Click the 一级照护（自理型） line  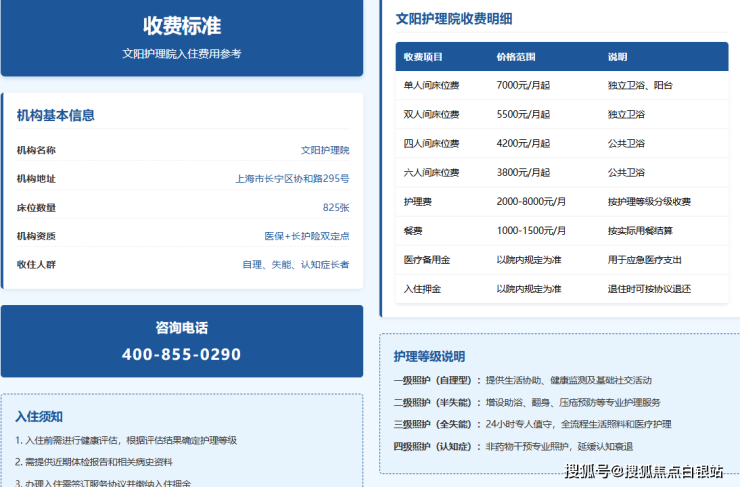pos(522,380)
